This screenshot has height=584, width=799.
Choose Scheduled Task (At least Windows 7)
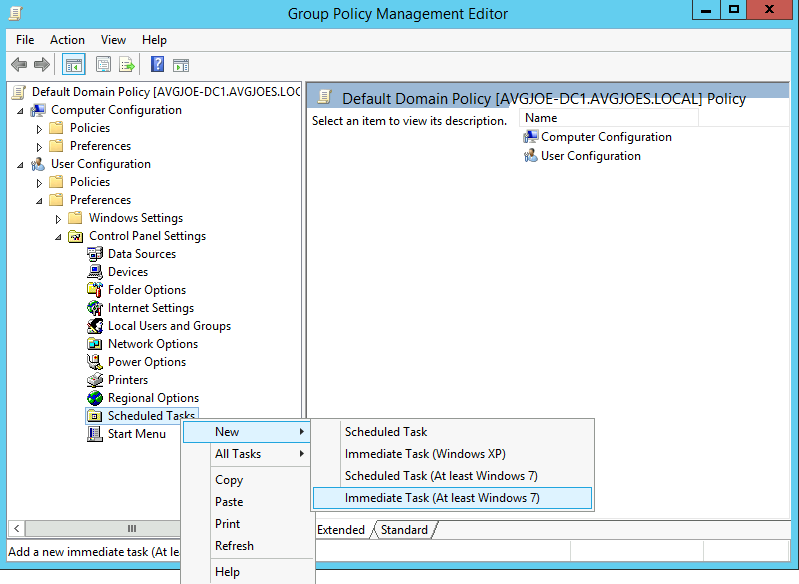pyautogui.click(x=452, y=476)
